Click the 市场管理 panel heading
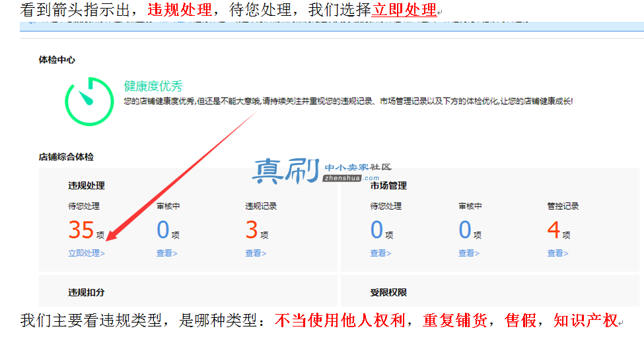Image resolution: width=644 pixels, height=343 pixels. coord(388,185)
